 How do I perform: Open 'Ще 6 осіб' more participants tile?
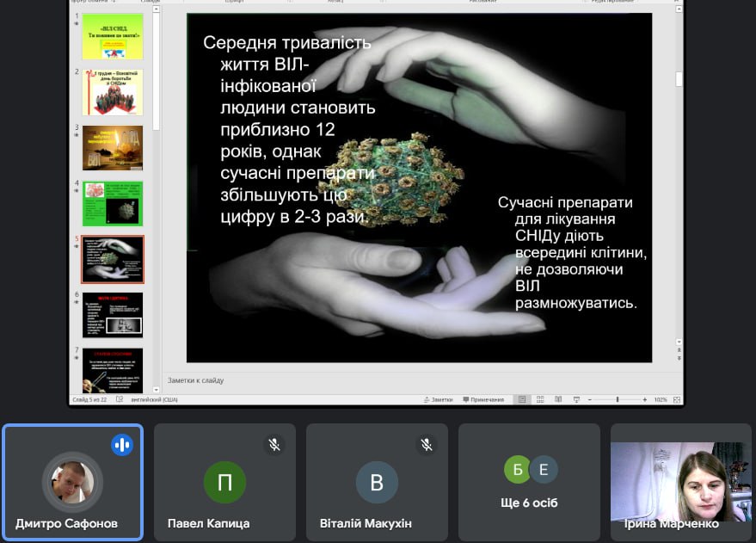pos(530,482)
